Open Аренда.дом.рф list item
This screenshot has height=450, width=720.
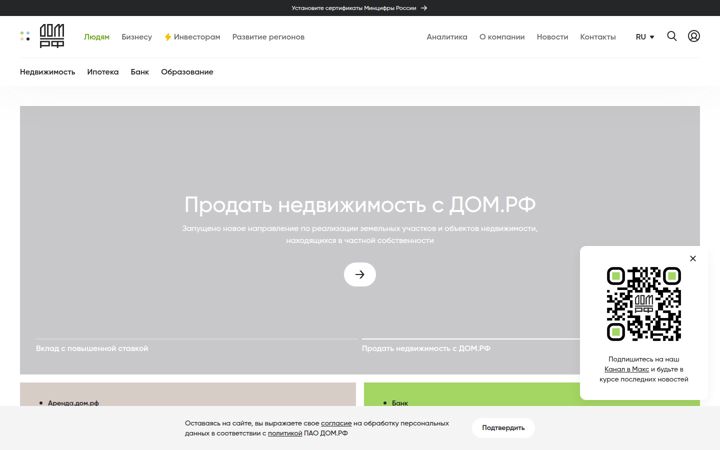click(73, 403)
